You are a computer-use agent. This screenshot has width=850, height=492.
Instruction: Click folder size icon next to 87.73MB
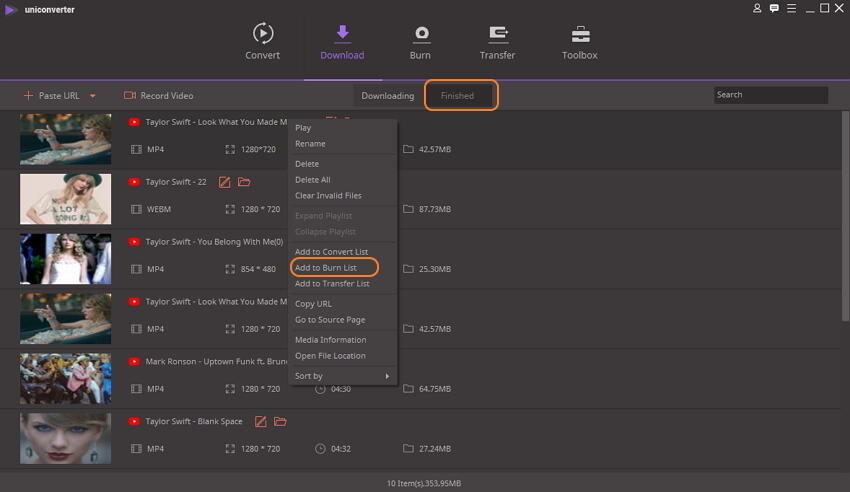coord(408,209)
